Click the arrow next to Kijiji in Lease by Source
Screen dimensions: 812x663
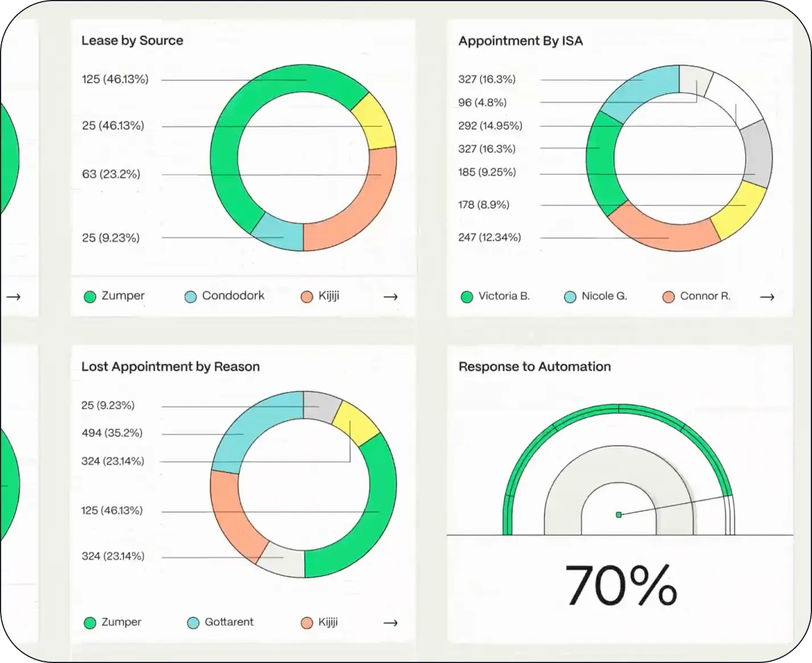pyautogui.click(x=390, y=297)
